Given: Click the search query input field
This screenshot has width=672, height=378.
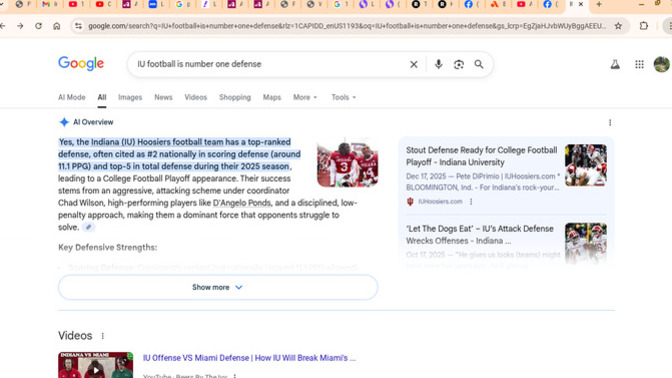Looking at the screenshot, I should pos(270,64).
